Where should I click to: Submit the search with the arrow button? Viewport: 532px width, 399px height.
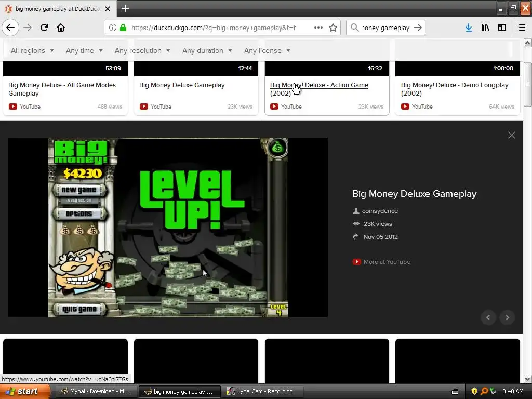click(418, 28)
